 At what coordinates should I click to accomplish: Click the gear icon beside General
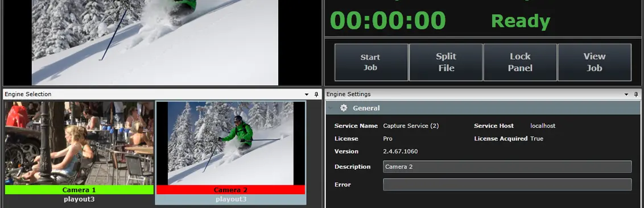[344, 108]
